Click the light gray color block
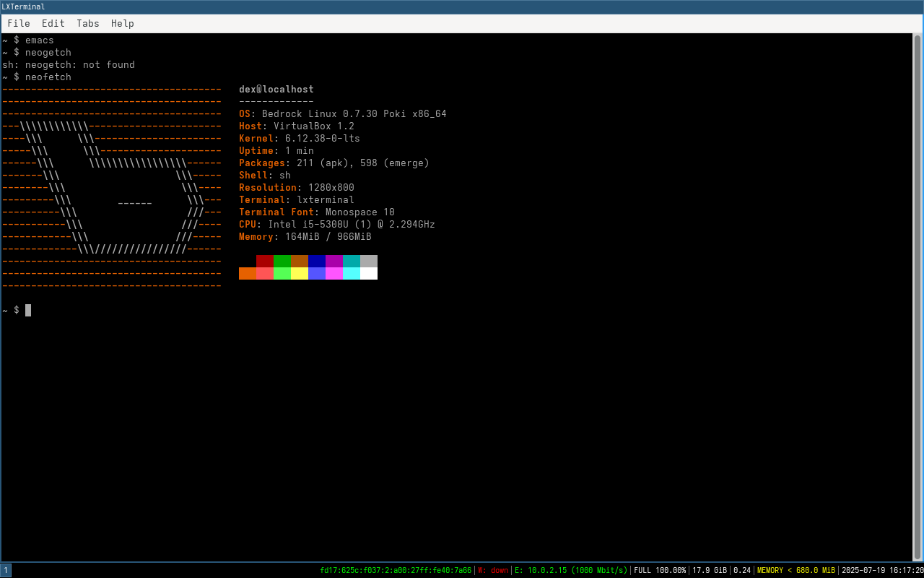924x578 pixels. (369, 261)
